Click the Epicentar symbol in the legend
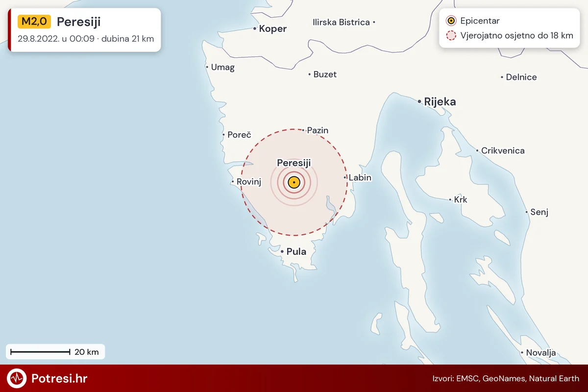 click(451, 21)
